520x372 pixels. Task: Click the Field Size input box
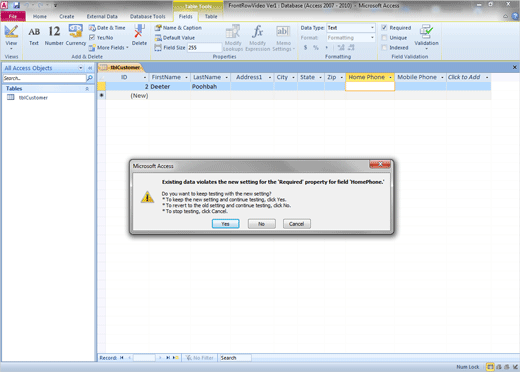pos(204,48)
